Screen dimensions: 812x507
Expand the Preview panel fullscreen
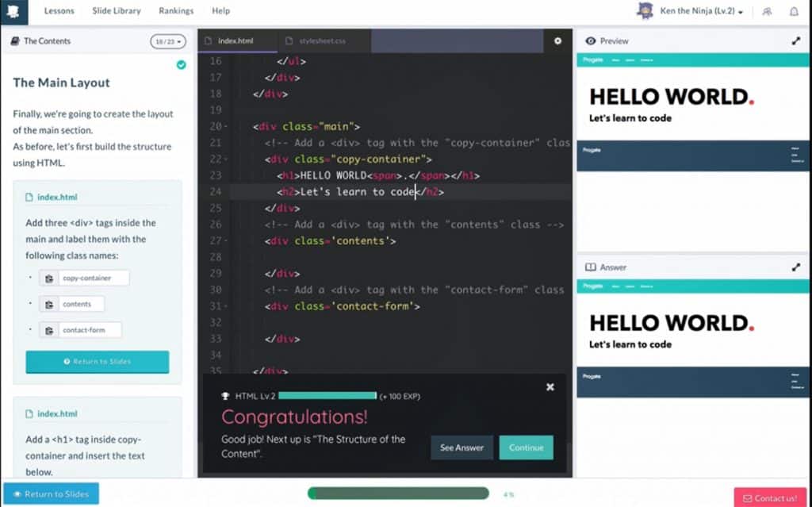click(796, 41)
